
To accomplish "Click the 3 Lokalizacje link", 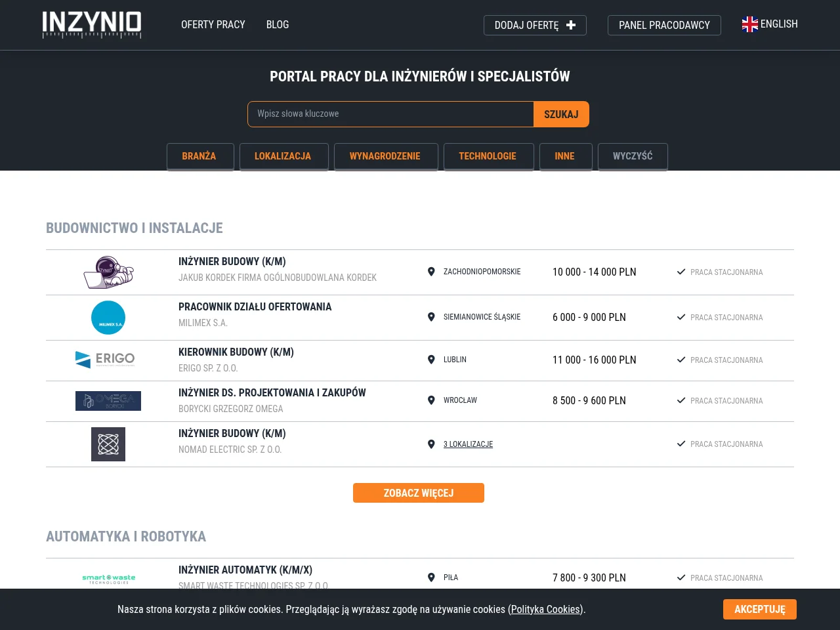I will [468, 444].
